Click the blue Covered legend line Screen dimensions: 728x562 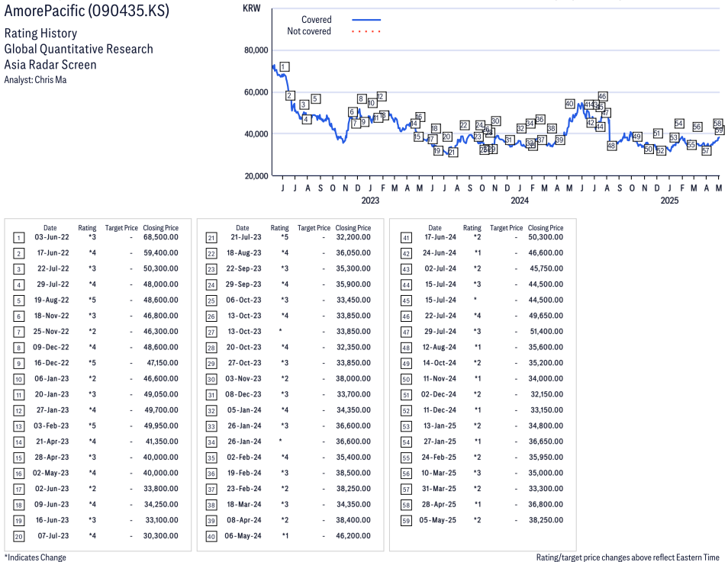coord(366,20)
